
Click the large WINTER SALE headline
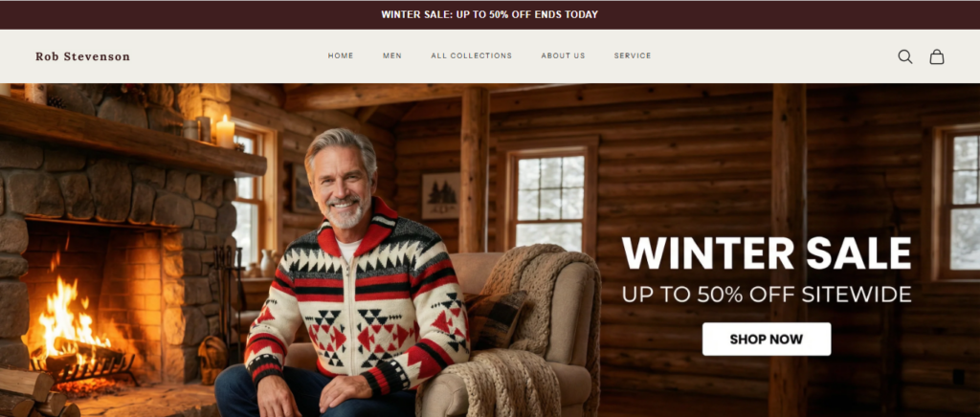767,253
